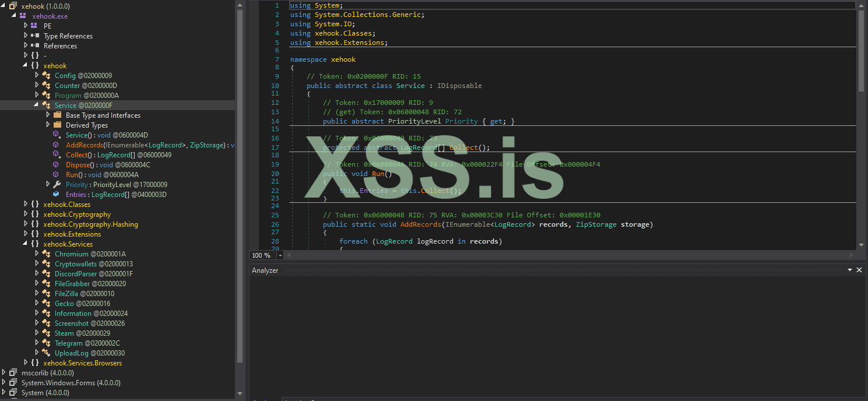Click the code editor vertical scrollbar thumb
Image resolution: width=868 pixels, height=401 pixels.
click(861, 50)
